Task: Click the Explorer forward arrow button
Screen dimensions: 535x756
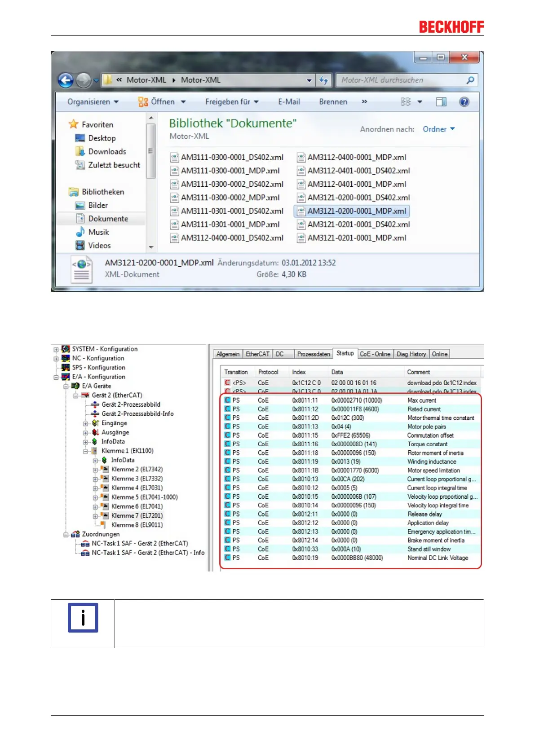Action: tap(83, 80)
